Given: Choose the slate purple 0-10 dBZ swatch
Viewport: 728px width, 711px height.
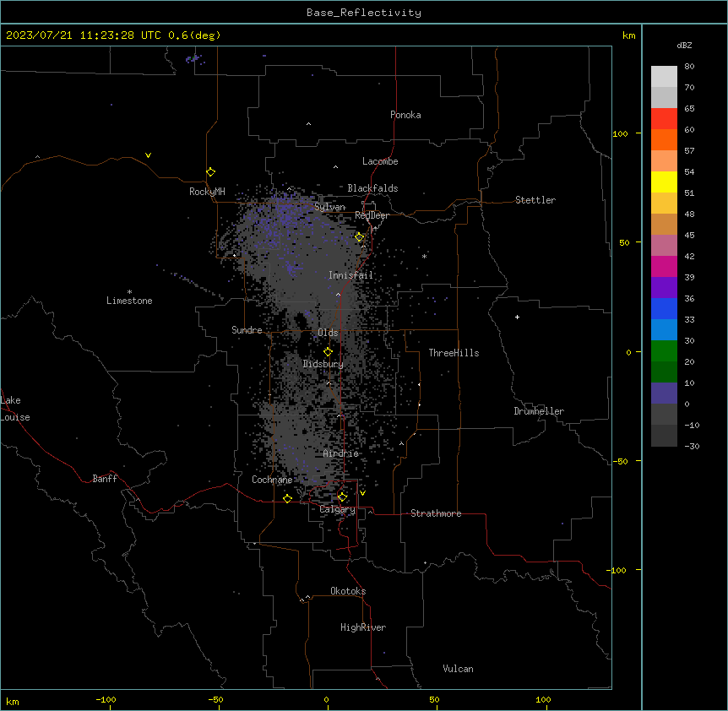Looking at the screenshot, I should [664, 393].
